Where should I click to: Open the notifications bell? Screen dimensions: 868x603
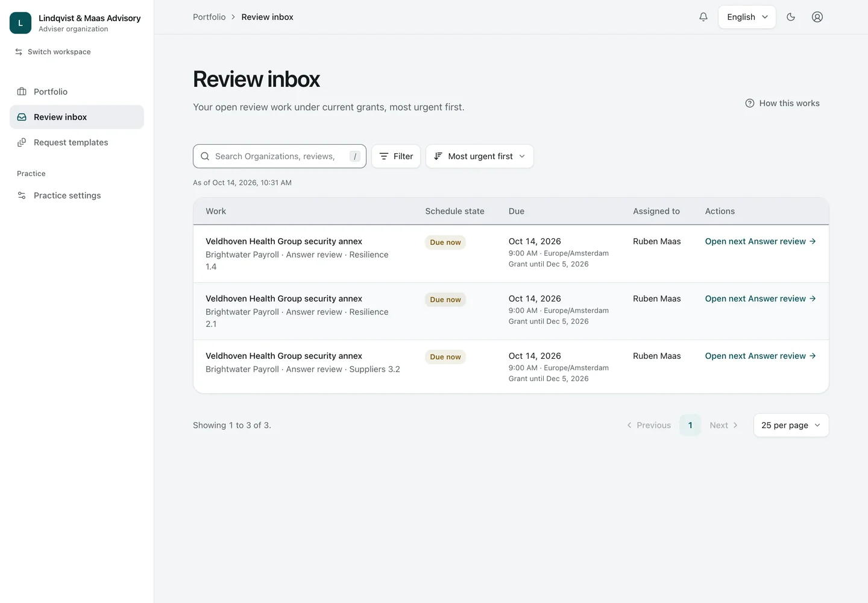coord(703,17)
